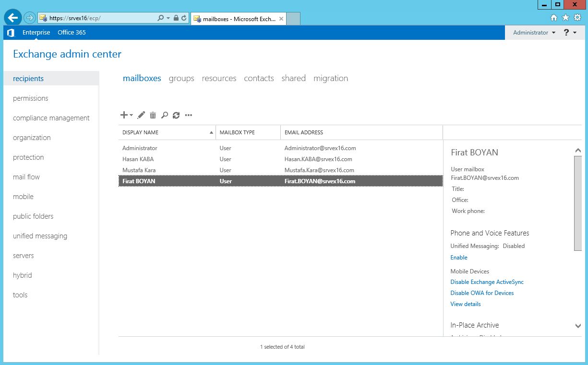Open the address bar search dropdown arrow
This screenshot has width=588, height=365.
coord(168,18)
